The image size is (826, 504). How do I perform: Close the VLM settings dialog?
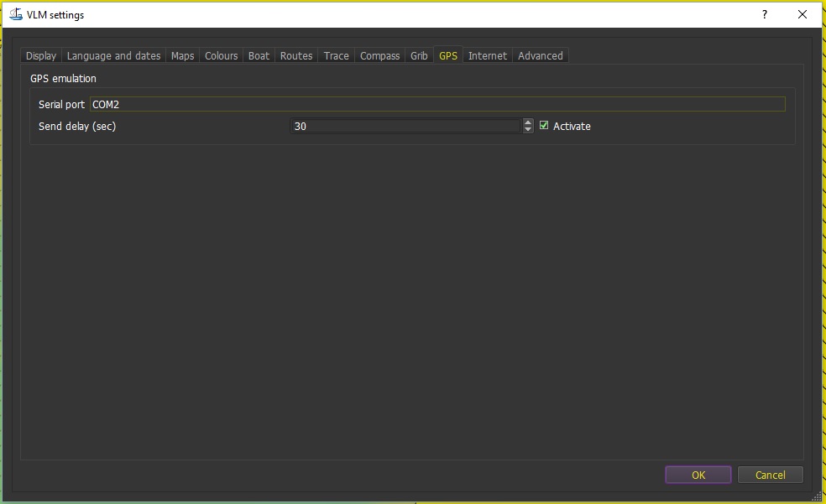point(802,14)
